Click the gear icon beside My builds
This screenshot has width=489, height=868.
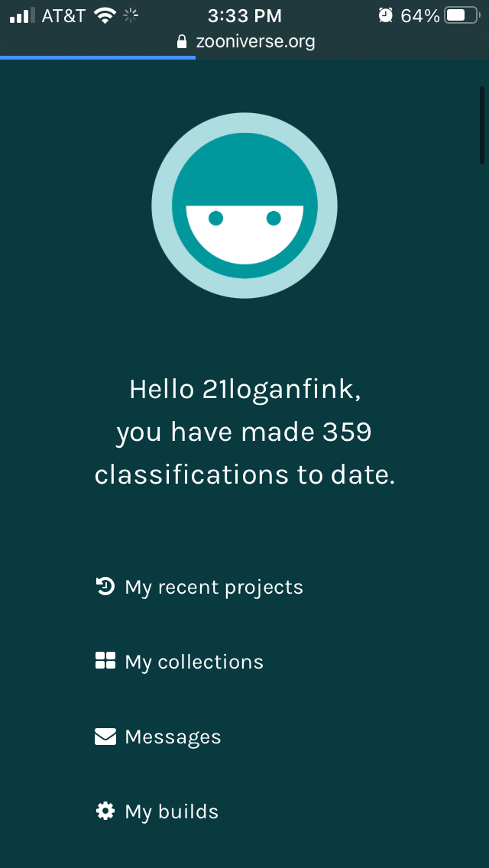click(105, 811)
